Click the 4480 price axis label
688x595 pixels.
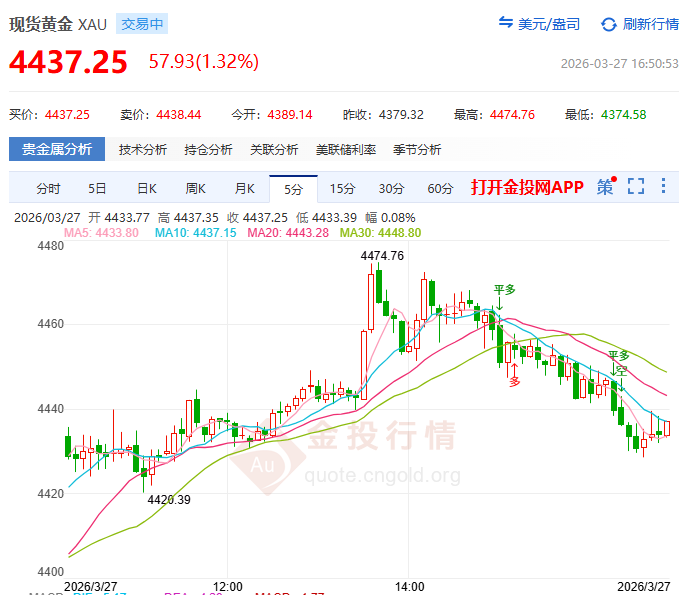[x=50, y=246]
